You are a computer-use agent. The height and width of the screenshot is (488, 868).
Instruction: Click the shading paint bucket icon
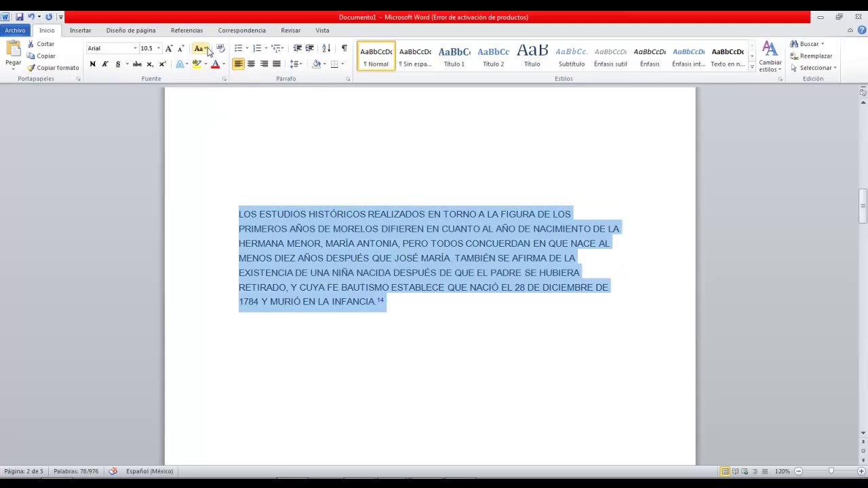[x=316, y=64]
